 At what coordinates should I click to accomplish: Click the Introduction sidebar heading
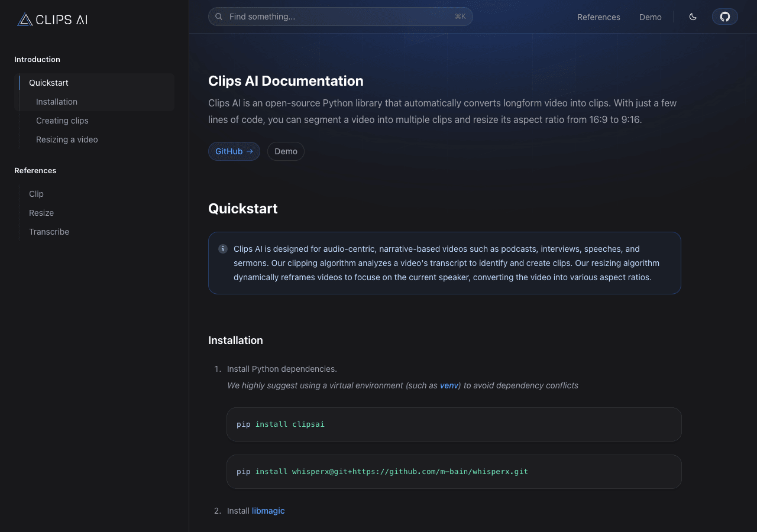pyautogui.click(x=37, y=59)
